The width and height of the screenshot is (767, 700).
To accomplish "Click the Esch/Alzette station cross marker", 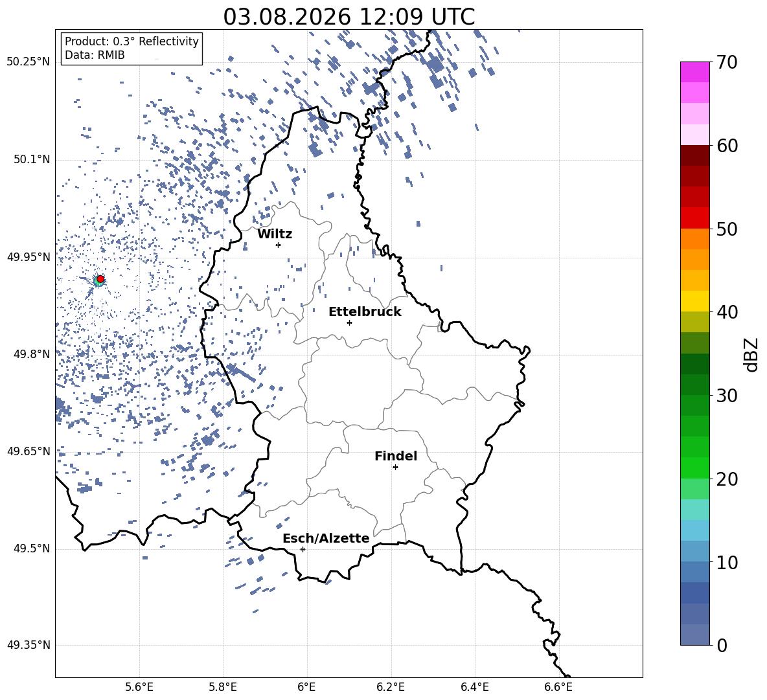I will [x=303, y=549].
